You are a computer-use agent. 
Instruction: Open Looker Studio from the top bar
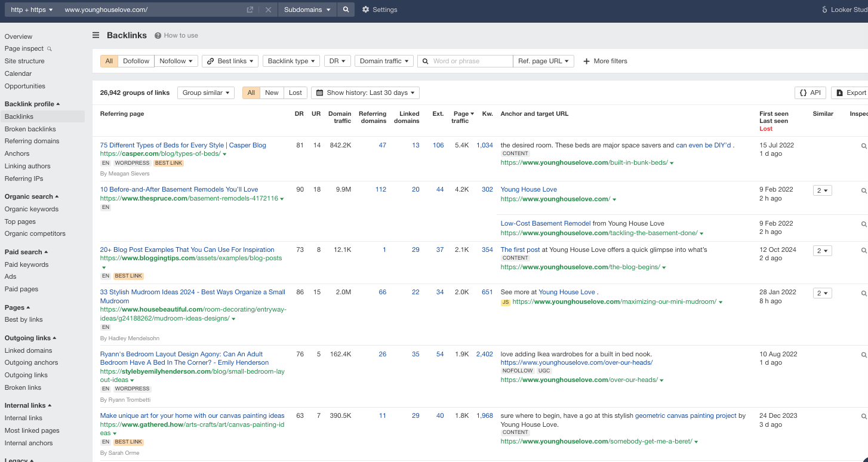point(844,10)
